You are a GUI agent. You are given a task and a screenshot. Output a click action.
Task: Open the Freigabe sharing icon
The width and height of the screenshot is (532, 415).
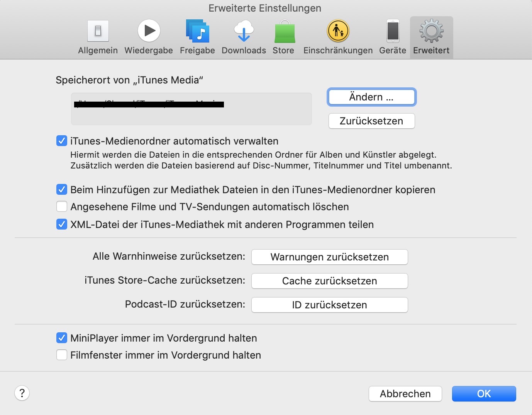point(197,31)
